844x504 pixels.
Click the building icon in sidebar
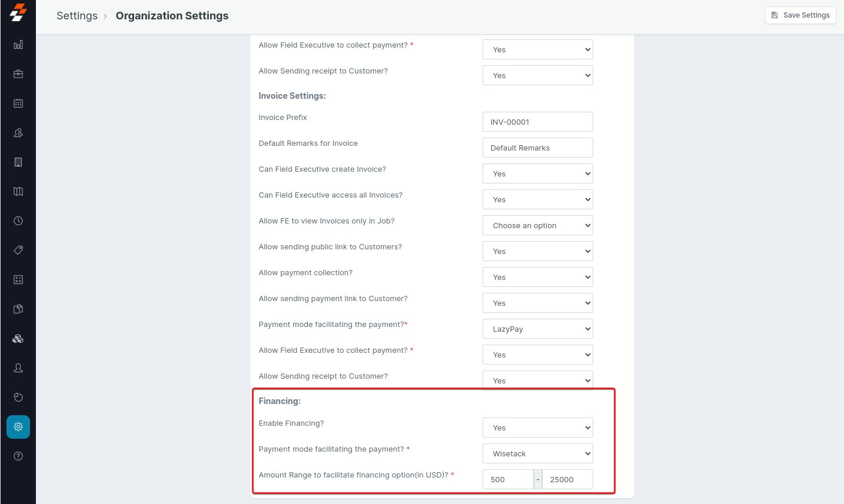tap(18, 162)
